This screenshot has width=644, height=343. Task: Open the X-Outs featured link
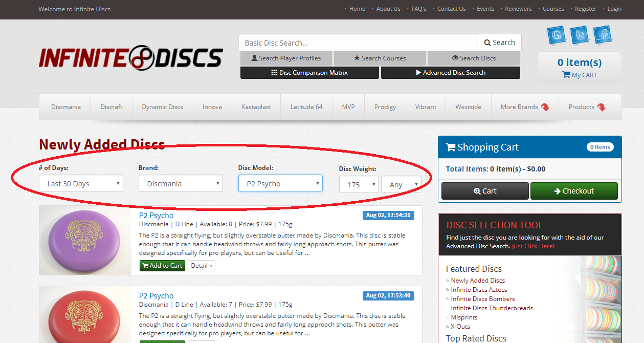460,327
